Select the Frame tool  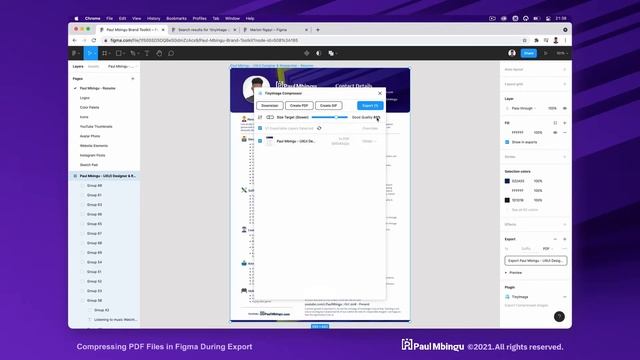pyautogui.click(x=105, y=53)
